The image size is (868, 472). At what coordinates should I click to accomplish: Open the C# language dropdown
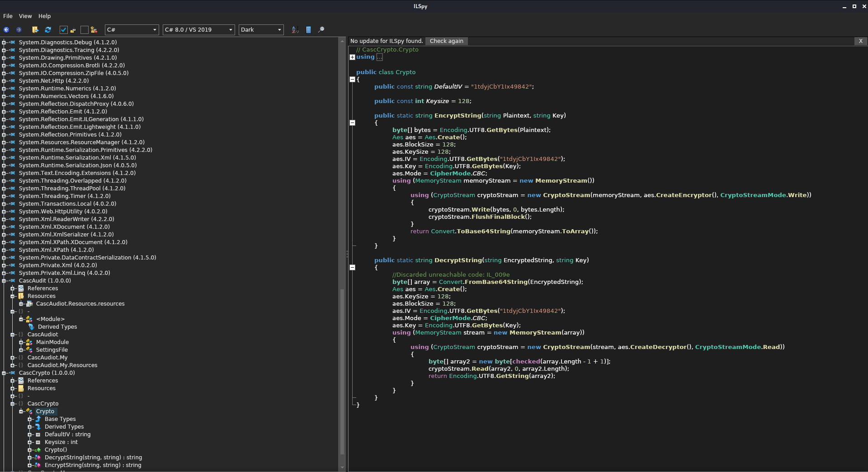pyautogui.click(x=132, y=30)
